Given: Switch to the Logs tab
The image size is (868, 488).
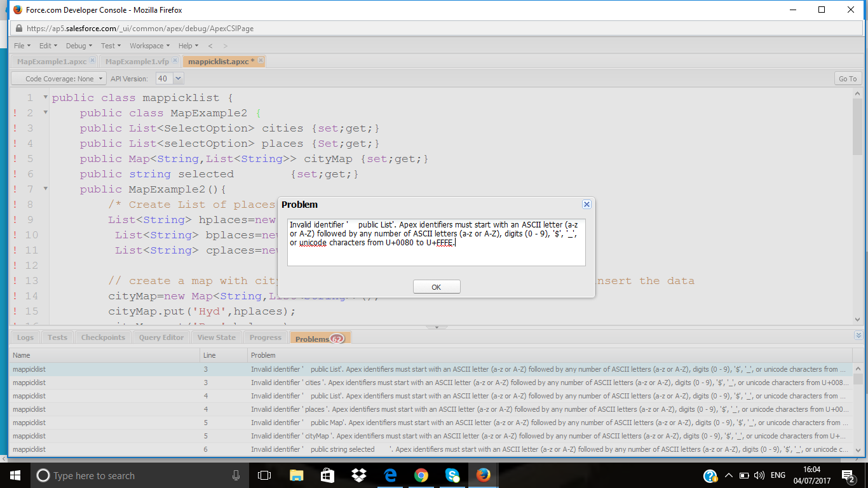Looking at the screenshot, I should coord(25,337).
